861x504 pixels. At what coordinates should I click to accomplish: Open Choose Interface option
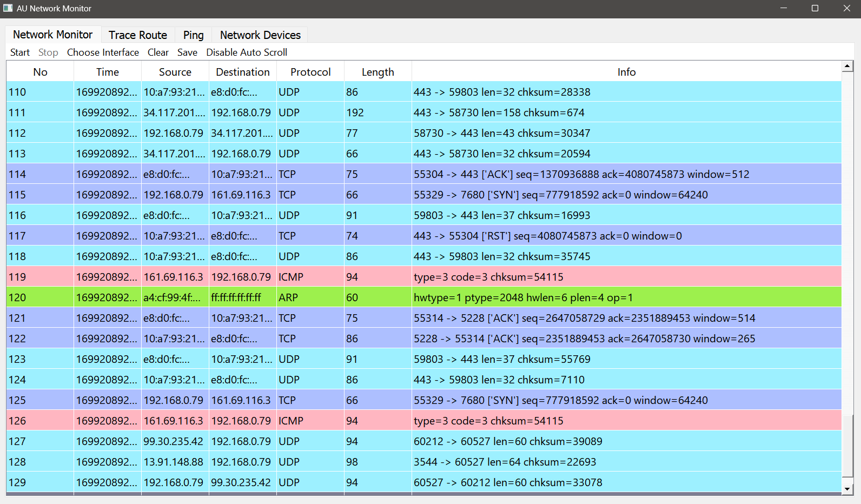103,52
